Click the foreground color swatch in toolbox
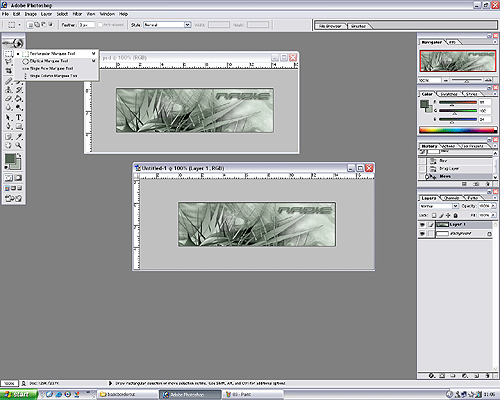 [x=10, y=159]
